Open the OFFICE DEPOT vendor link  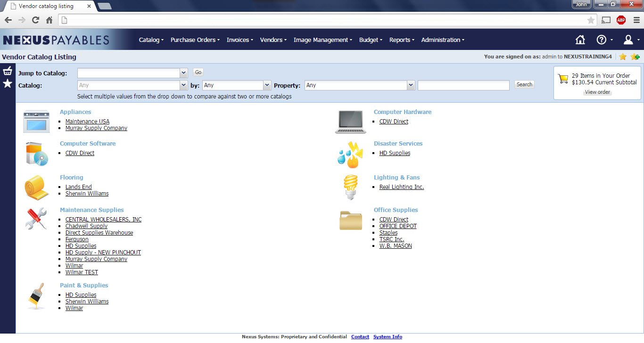point(398,226)
